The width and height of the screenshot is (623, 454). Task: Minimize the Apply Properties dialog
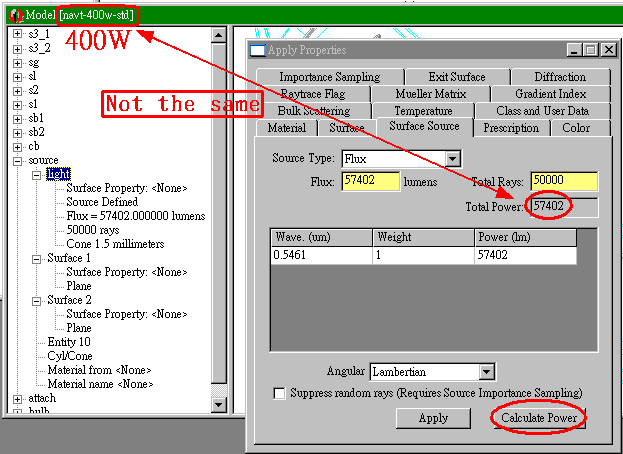574,50
